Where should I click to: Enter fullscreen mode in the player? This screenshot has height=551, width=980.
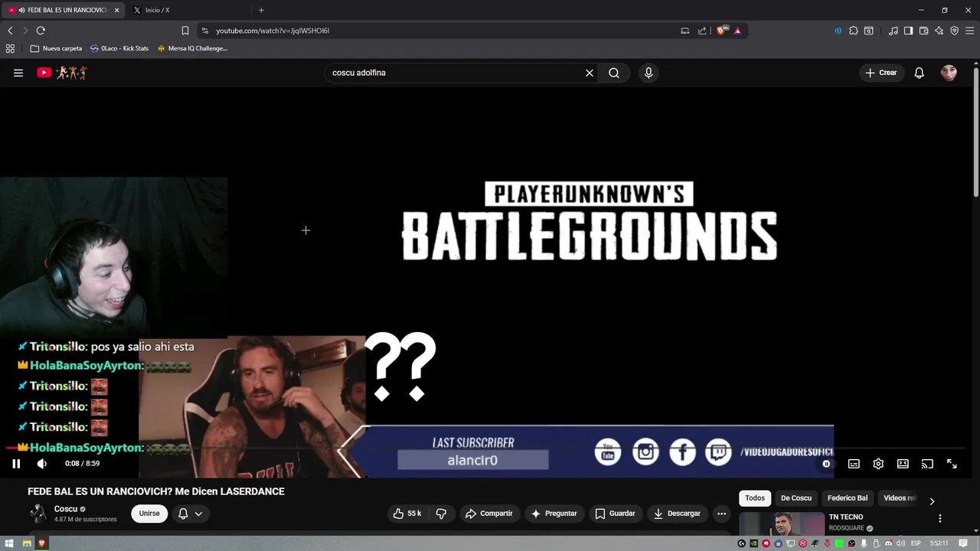click(952, 464)
